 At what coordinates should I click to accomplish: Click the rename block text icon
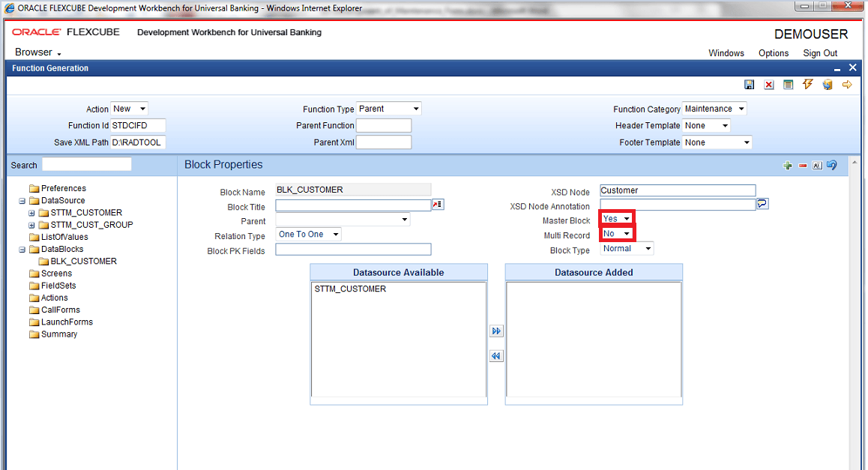(x=817, y=166)
